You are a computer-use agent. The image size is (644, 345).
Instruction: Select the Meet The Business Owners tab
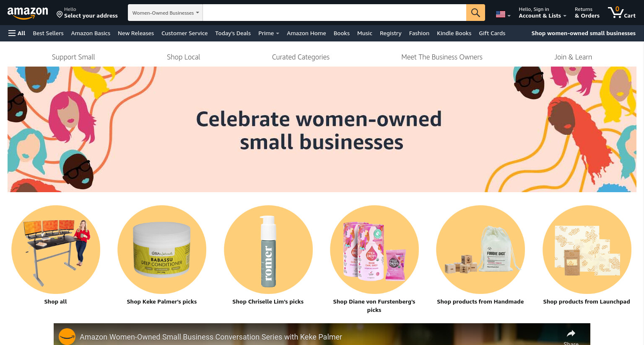441,57
